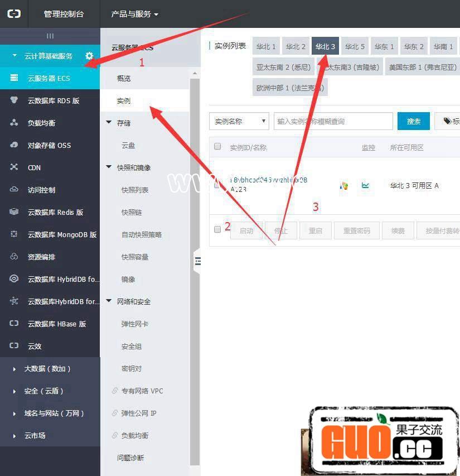Click the blue 搜索 button
This screenshot has width=460, height=476.
click(x=413, y=121)
